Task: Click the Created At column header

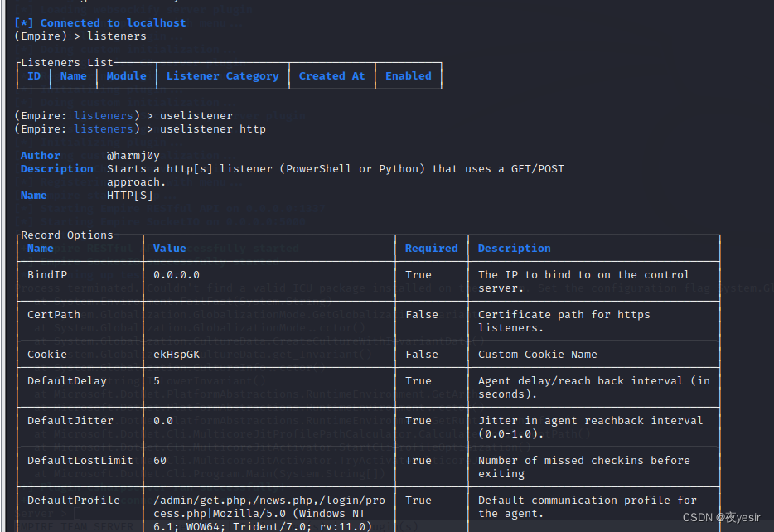Action: click(x=331, y=76)
